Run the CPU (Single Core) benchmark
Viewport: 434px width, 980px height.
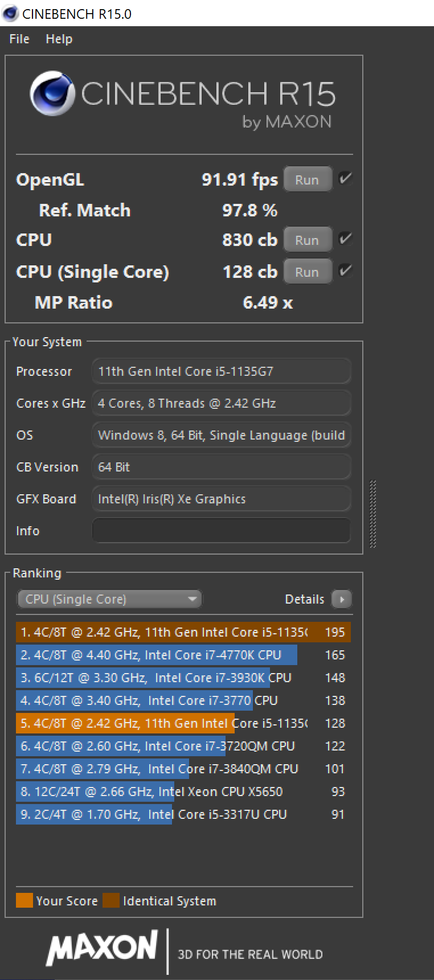307,272
